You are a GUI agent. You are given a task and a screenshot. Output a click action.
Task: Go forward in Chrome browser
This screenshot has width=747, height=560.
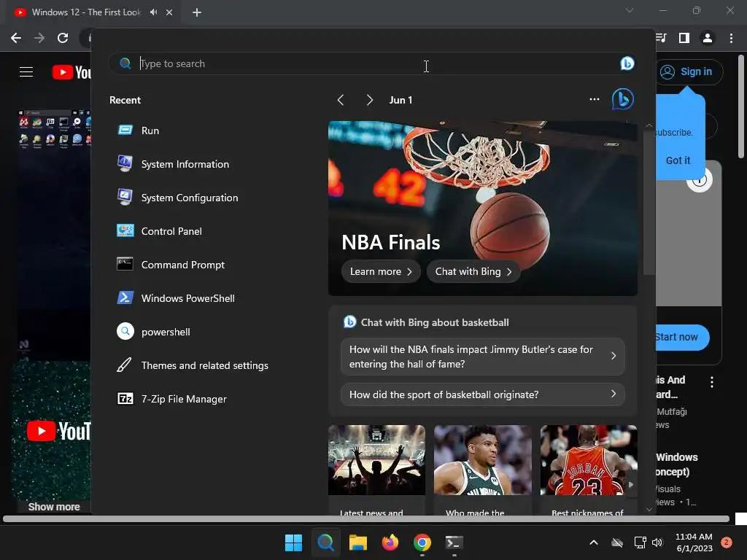pyautogui.click(x=39, y=38)
